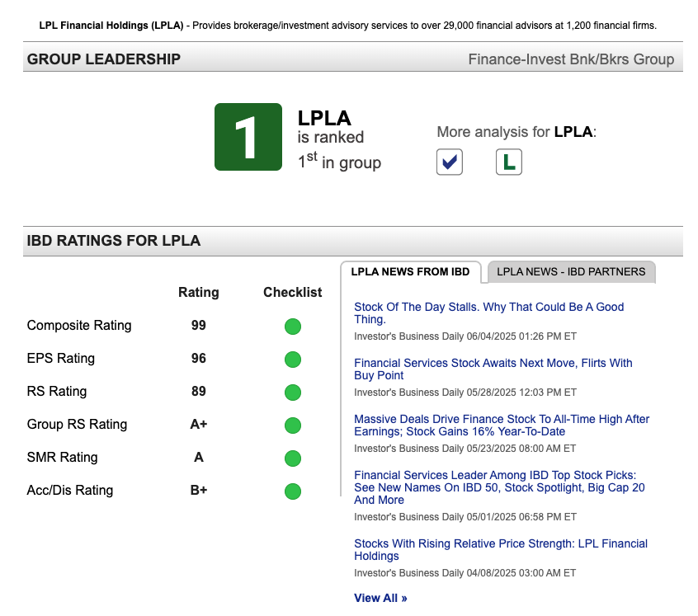698x616 pixels.
Task: Click the Rating column header
Action: click(x=199, y=292)
